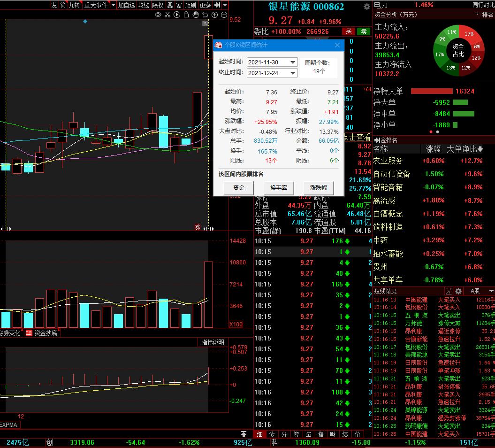This screenshot has width=495, height=448.
Task: Open the 预测 forecast toolbar item
Action: 190,5
